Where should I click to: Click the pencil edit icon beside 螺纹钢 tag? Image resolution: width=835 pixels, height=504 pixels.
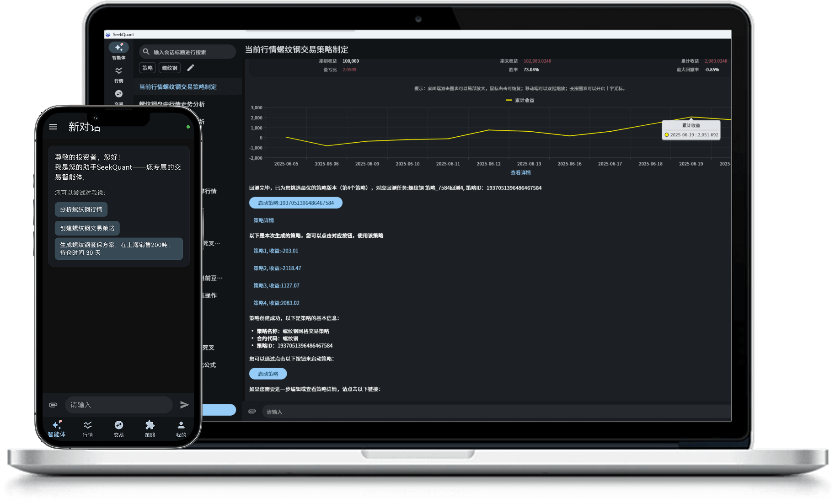click(x=191, y=68)
